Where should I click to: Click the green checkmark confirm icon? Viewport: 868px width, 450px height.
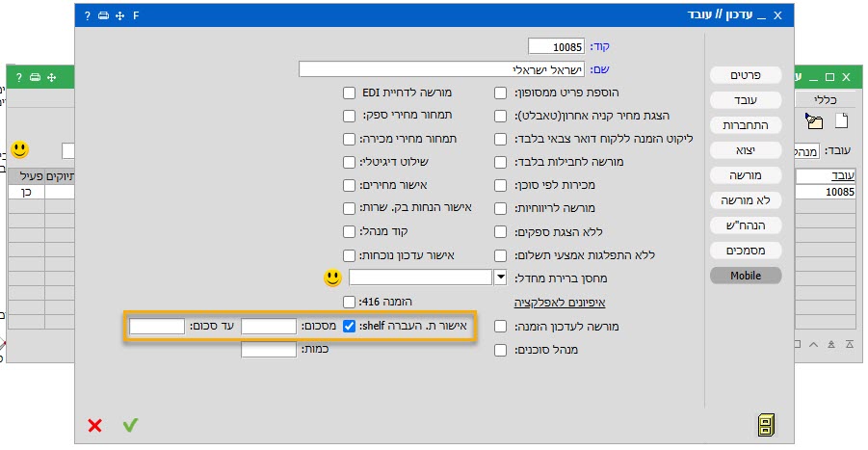point(130,425)
